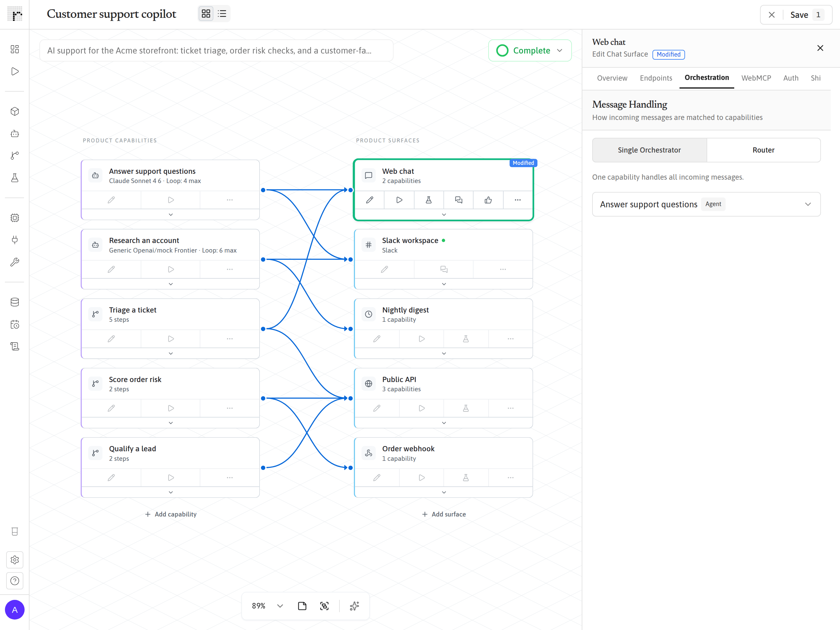Expand the Score order risk card

(x=171, y=423)
